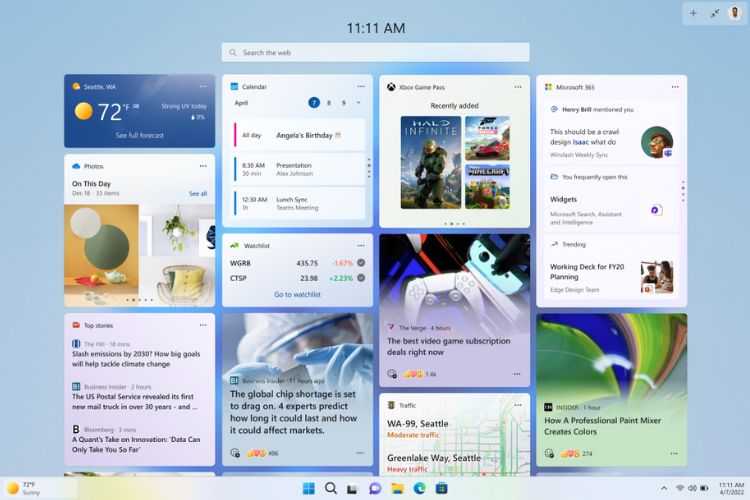This screenshot has height=500, width=750.
Task: Open the Widgets frequently opened document
Action: tap(612, 200)
